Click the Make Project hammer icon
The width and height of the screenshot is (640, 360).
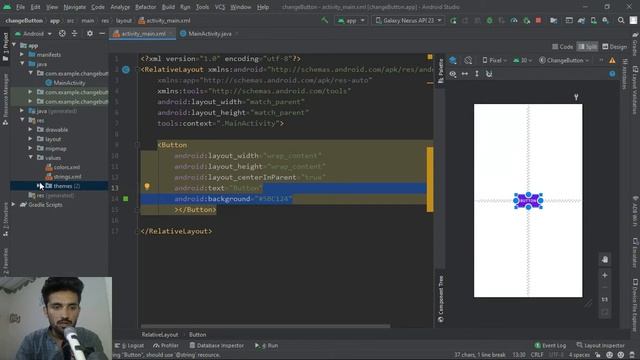click(x=324, y=20)
